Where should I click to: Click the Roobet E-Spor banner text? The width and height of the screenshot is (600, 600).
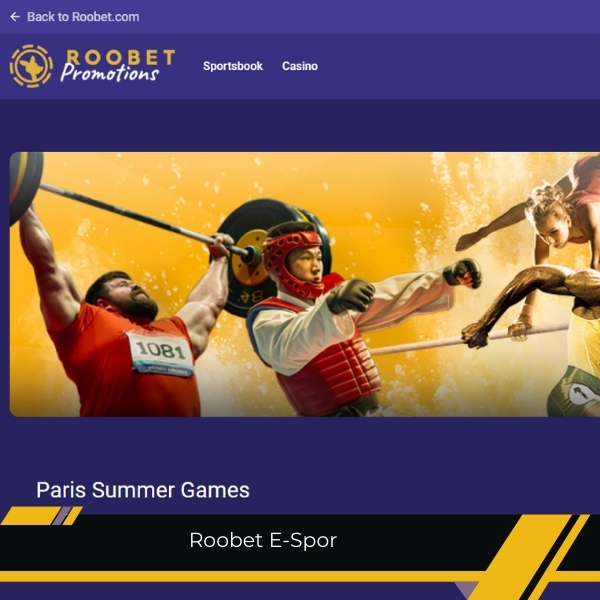click(x=263, y=540)
